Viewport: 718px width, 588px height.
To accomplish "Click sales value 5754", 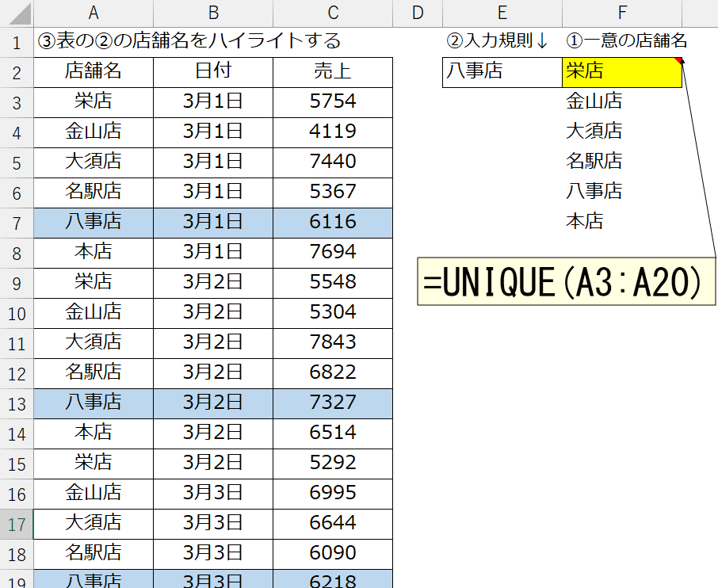I will point(333,102).
